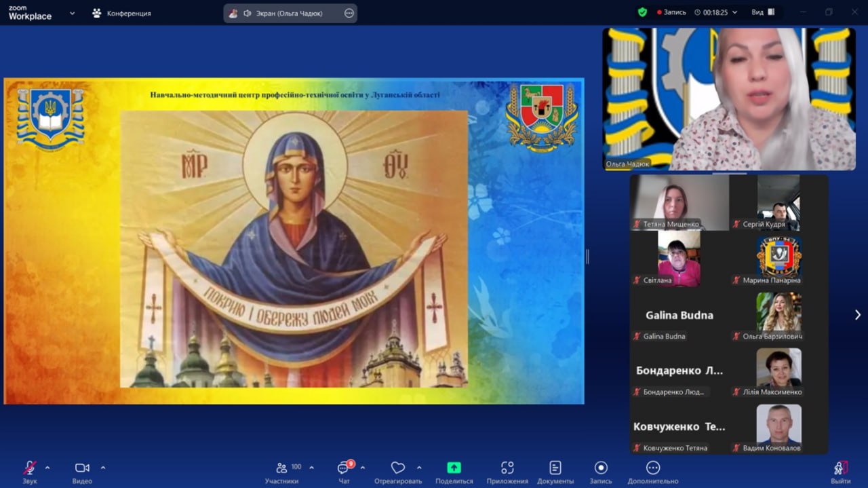Click Выйти to leave meeting
868x488 pixels.
(x=840, y=468)
